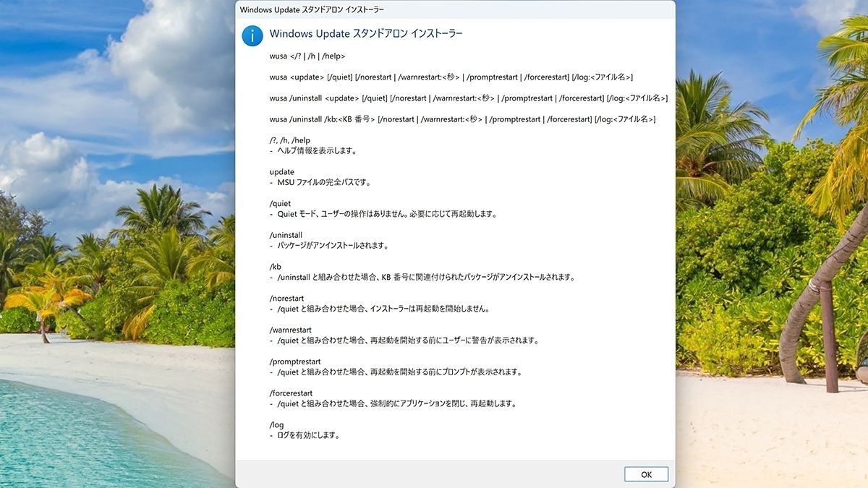Click the 'MSU ファイルの完全パスです。' line
This screenshot has height=488, width=868.
tap(320, 182)
